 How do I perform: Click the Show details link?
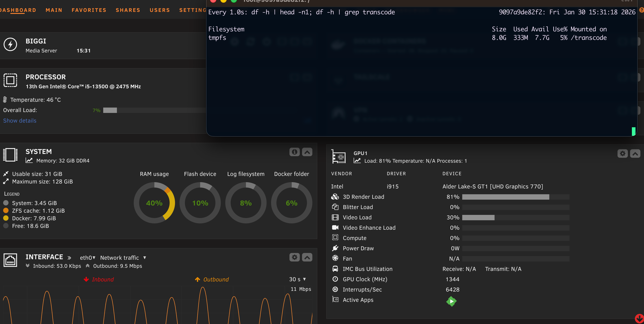point(20,121)
